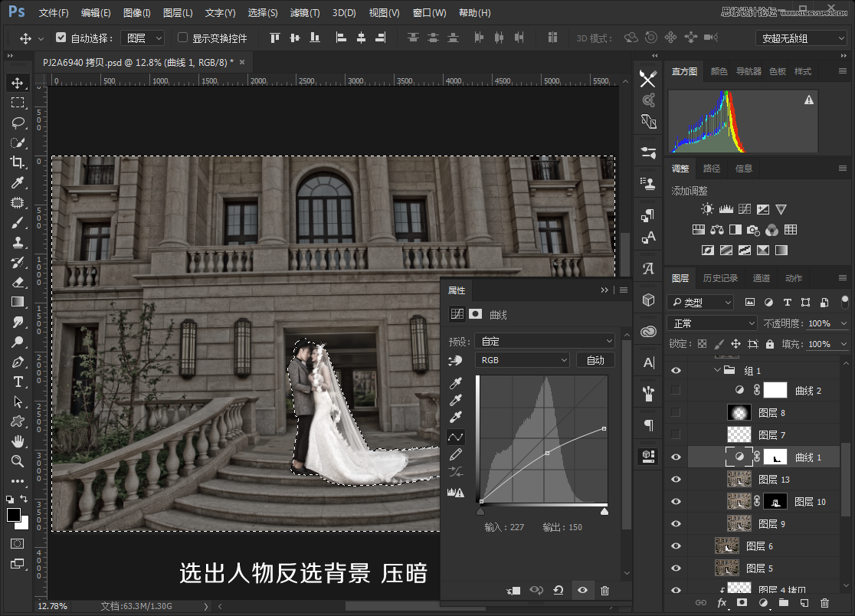Add a Black & White adjustment layer
This screenshot has width=855, height=616.
point(735,229)
